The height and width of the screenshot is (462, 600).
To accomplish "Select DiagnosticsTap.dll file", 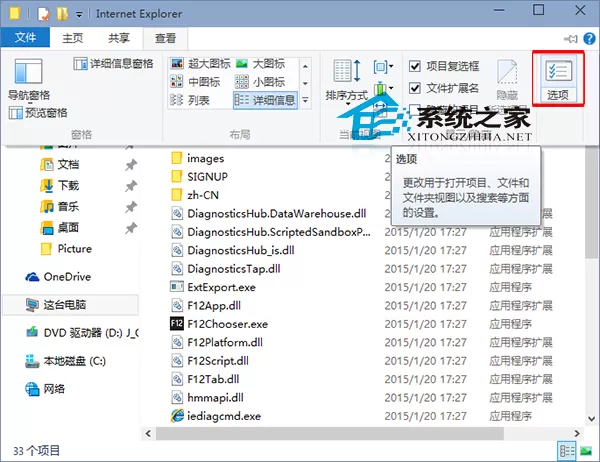I will pos(226,268).
